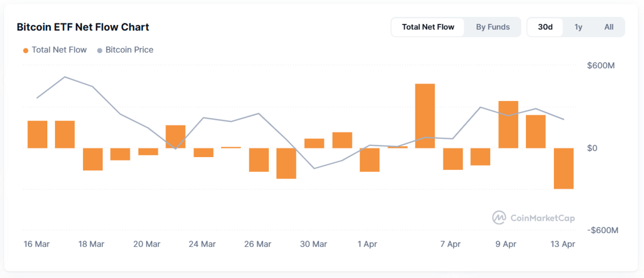Click the 18 Mar outflow bar
The width and height of the screenshot is (644, 278).
[x=93, y=159]
